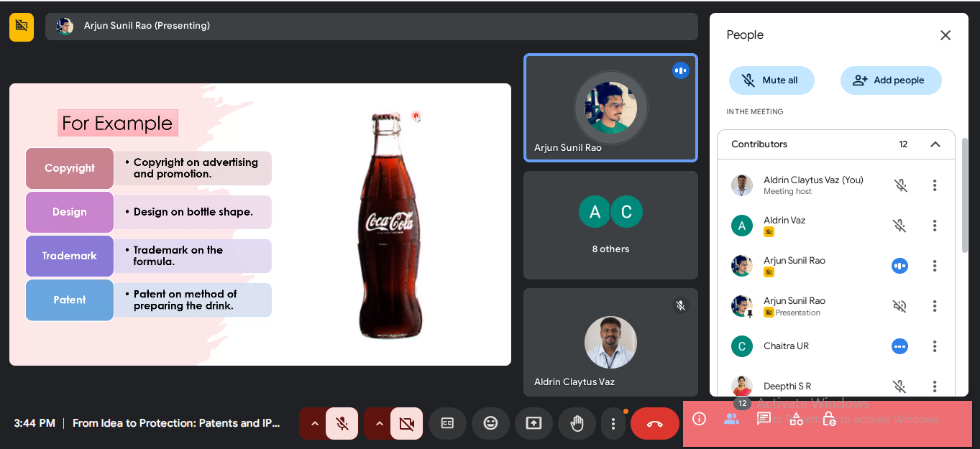The width and height of the screenshot is (980, 449).
Task: Toggle the camera button in bottom bar
Action: tap(407, 424)
